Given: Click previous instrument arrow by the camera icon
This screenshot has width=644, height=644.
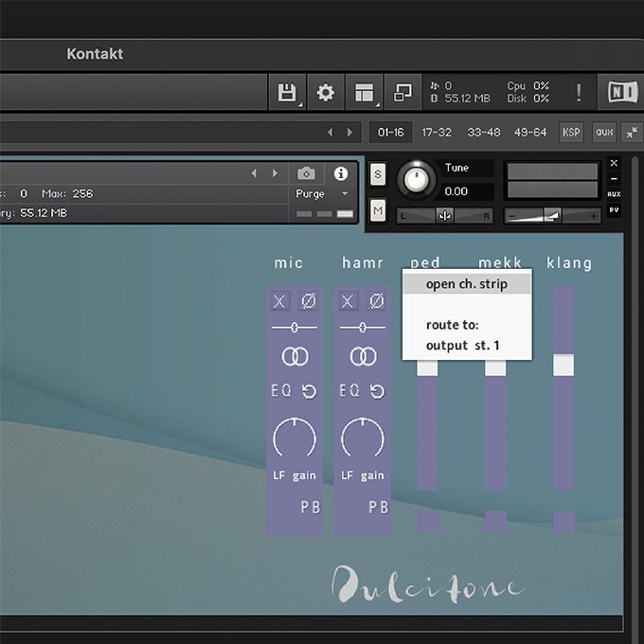Looking at the screenshot, I should [x=254, y=173].
